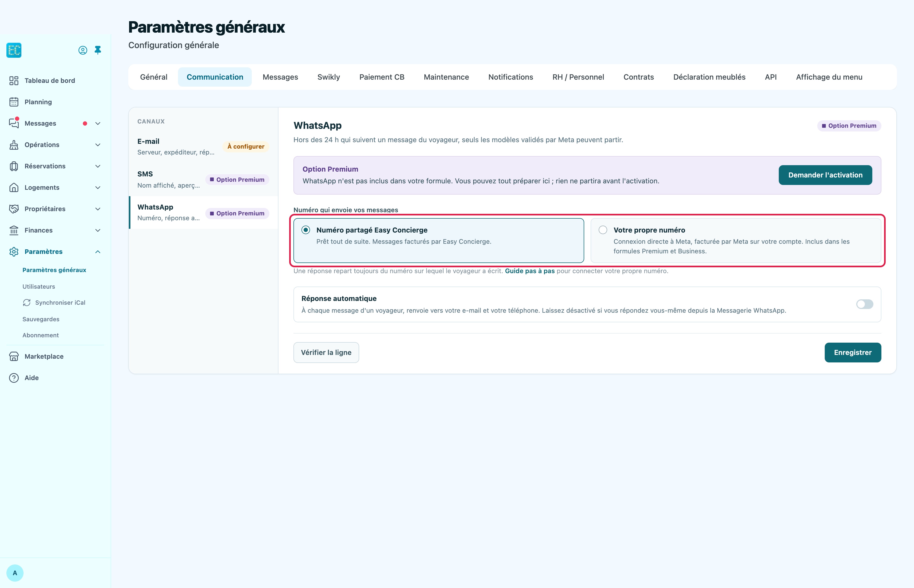The image size is (914, 588).
Task: Open Tableau de bord dashboard icon
Action: tap(14, 80)
